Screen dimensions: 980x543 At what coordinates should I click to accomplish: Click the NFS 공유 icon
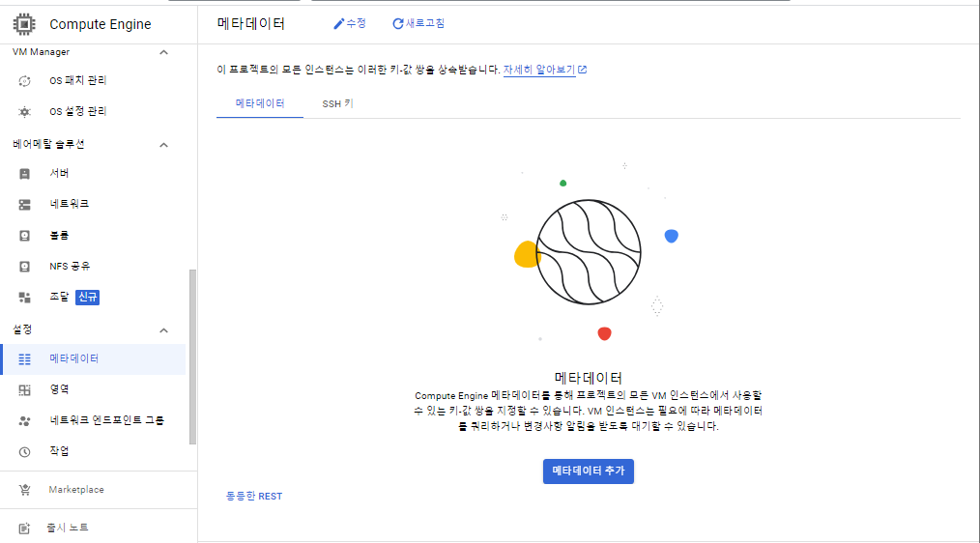coord(24,267)
